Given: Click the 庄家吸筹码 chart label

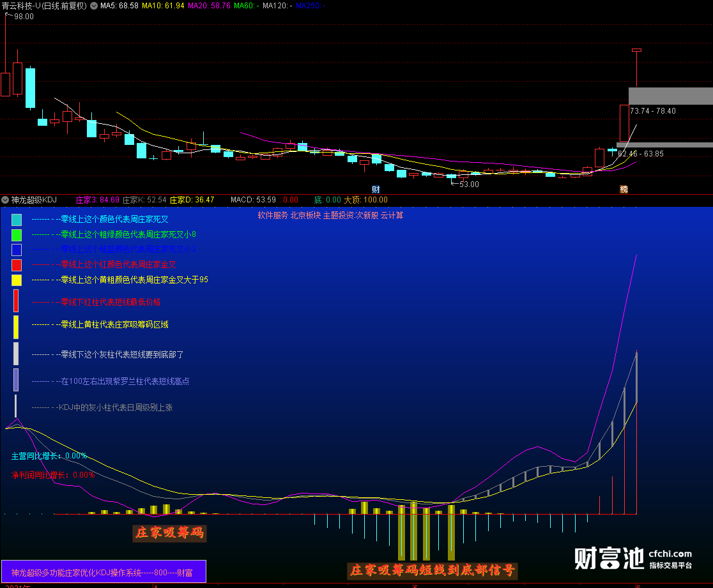Looking at the screenshot, I should [169, 532].
